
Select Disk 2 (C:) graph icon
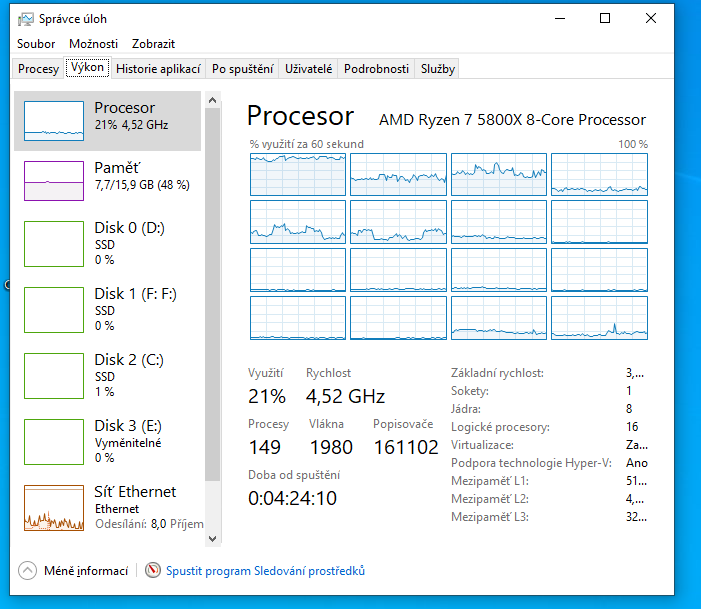pyautogui.click(x=53, y=376)
